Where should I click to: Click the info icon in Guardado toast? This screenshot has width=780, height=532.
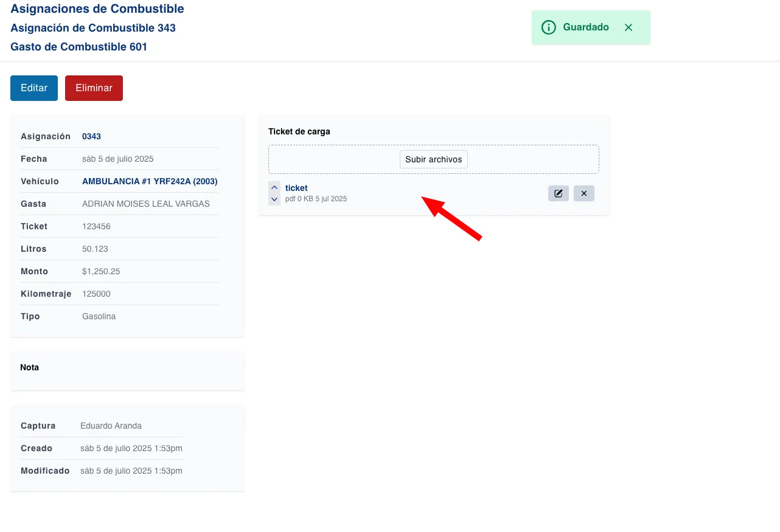[x=548, y=27]
